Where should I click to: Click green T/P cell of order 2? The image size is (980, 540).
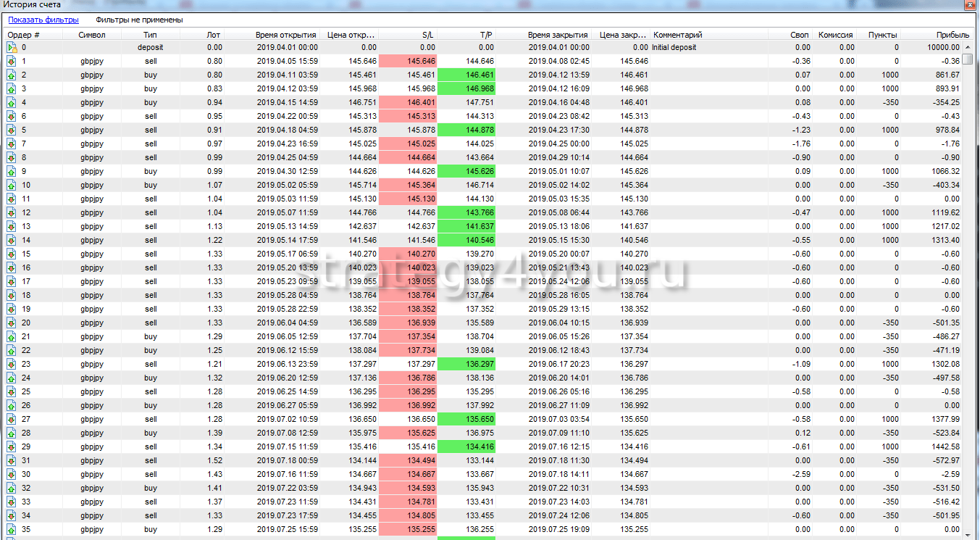[x=466, y=75]
